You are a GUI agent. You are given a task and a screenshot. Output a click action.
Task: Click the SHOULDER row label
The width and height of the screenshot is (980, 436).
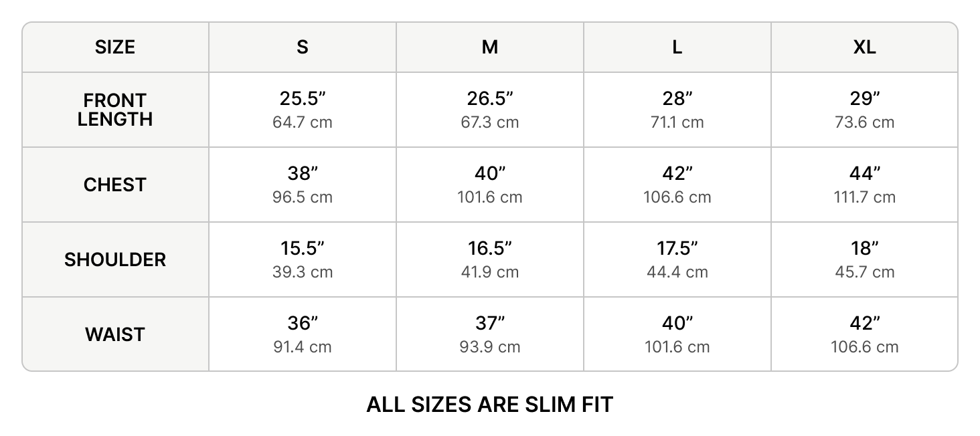click(x=115, y=259)
